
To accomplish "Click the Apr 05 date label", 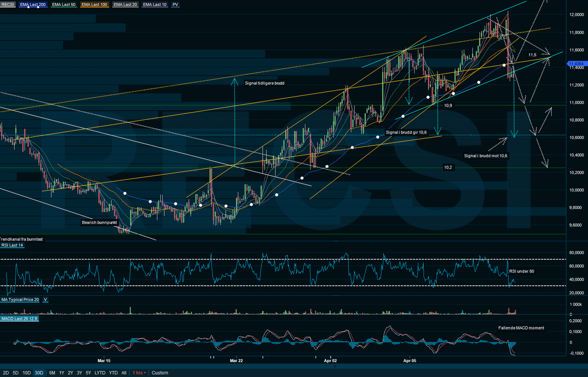I will [x=410, y=361].
